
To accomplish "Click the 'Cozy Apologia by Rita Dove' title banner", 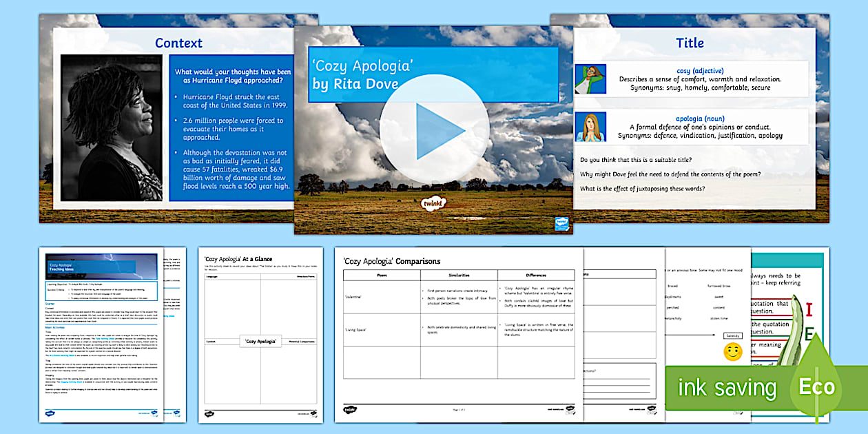I will coord(433,75).
